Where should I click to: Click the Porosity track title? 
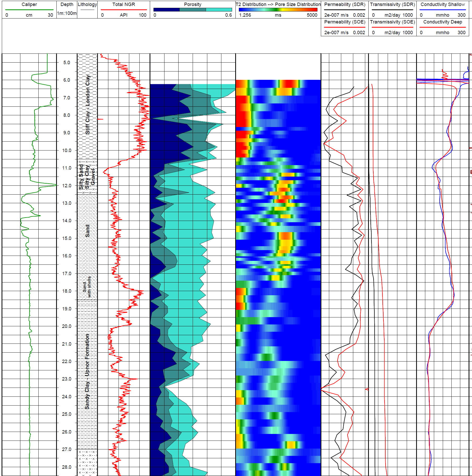click(x=192, y=4)
